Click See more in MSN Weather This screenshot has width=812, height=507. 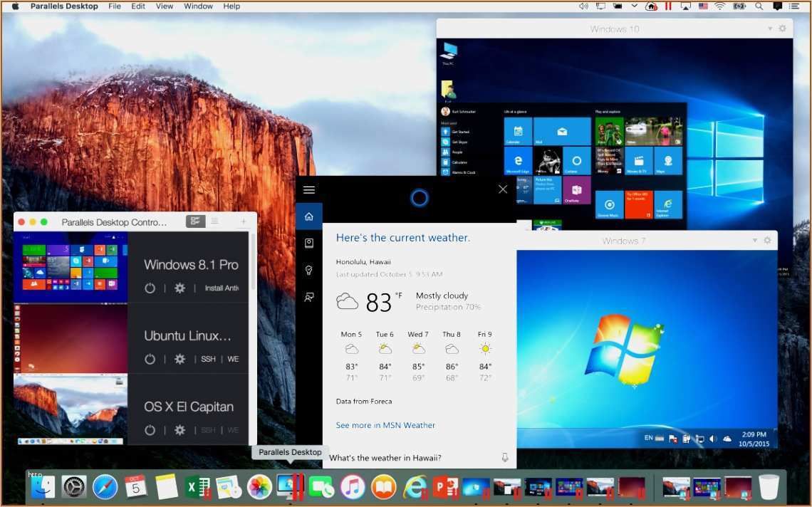pos(385,425)
